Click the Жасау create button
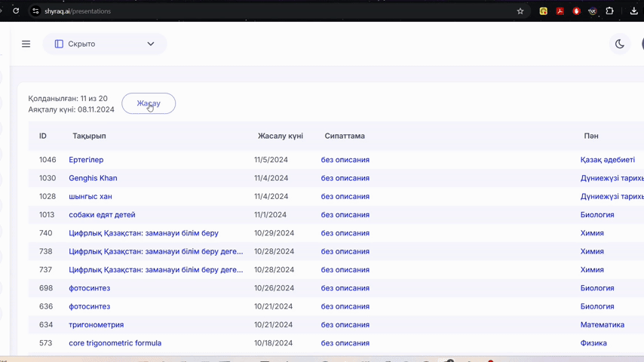 point(149,103)
